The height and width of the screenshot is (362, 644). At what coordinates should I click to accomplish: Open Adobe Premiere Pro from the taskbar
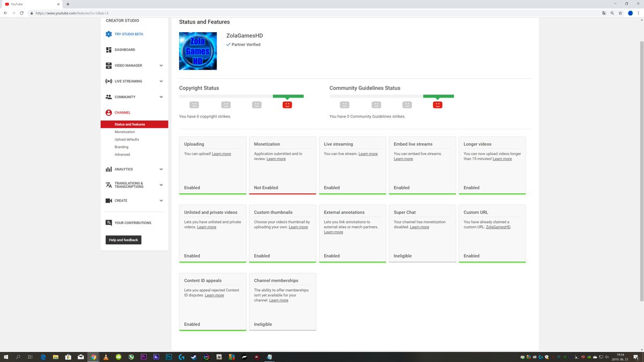[x=143, y=357]
